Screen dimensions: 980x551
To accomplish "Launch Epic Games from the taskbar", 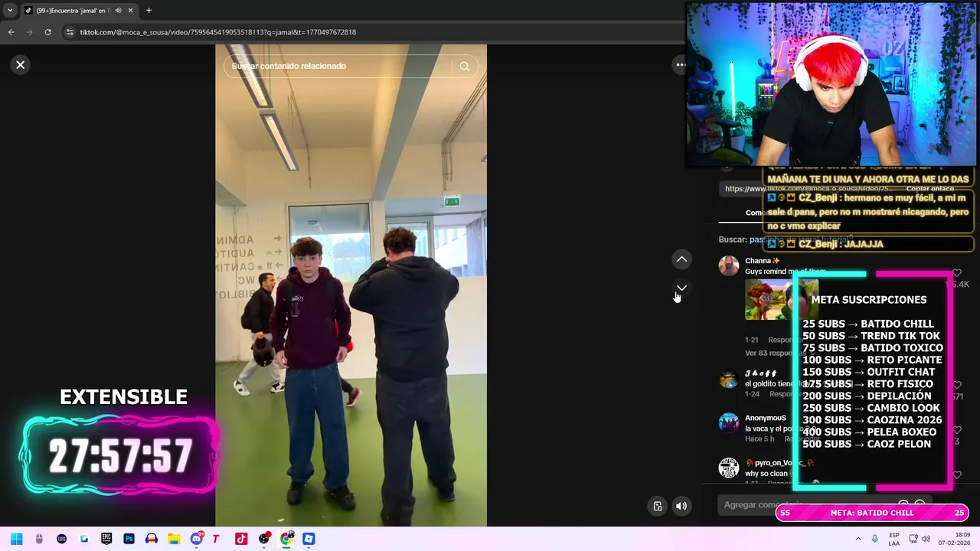I will 106,539.
